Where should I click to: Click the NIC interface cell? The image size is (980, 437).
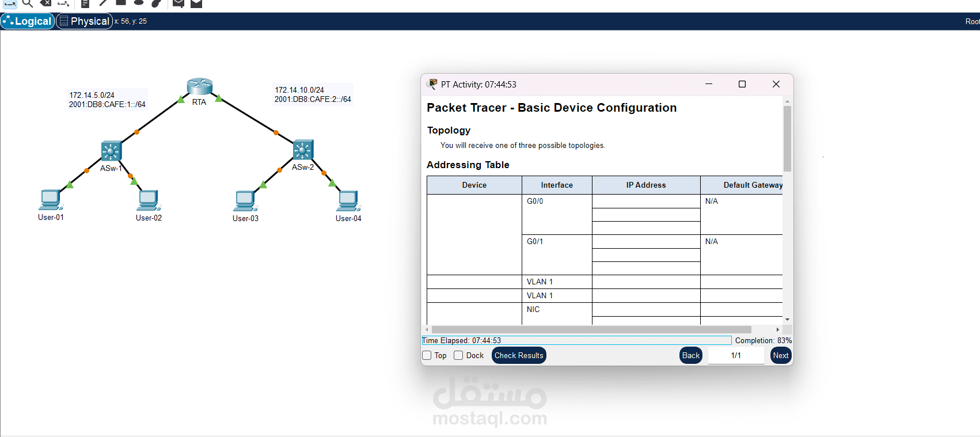pos(557,313)
